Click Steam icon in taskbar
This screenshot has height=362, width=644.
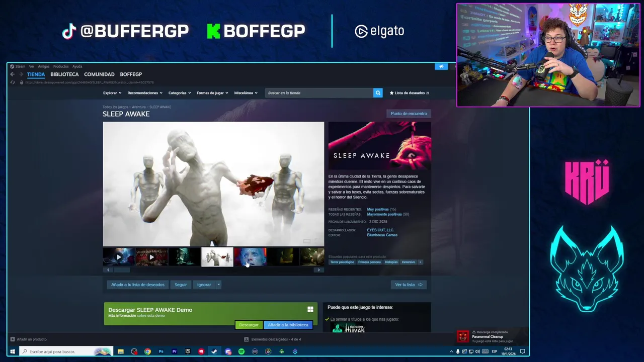[x=214, y=351]
